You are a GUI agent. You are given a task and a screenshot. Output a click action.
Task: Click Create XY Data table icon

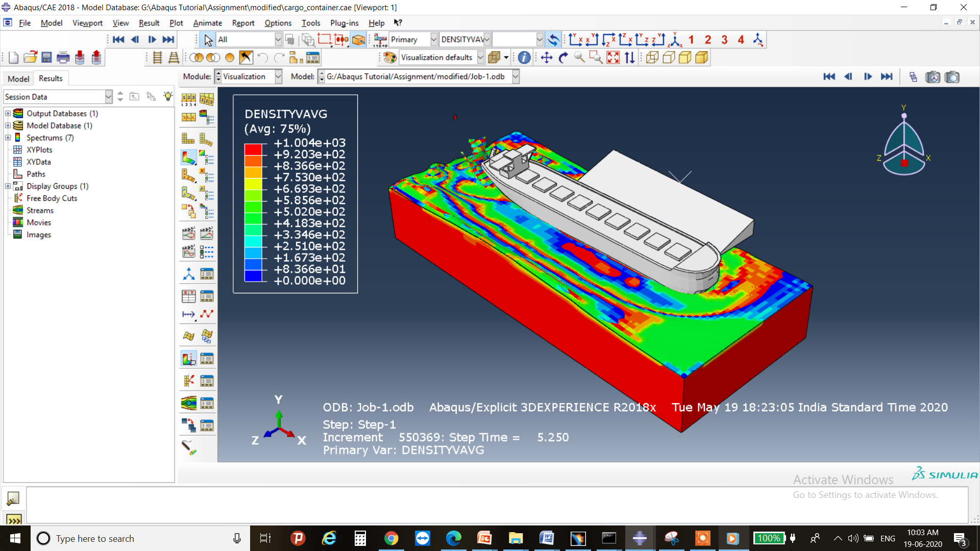(188, 296)
